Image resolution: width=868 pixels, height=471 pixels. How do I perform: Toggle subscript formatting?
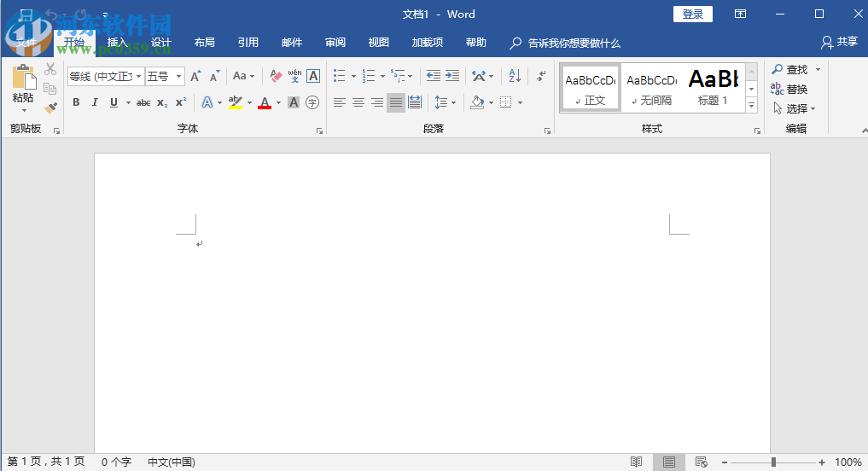[161, 102]
